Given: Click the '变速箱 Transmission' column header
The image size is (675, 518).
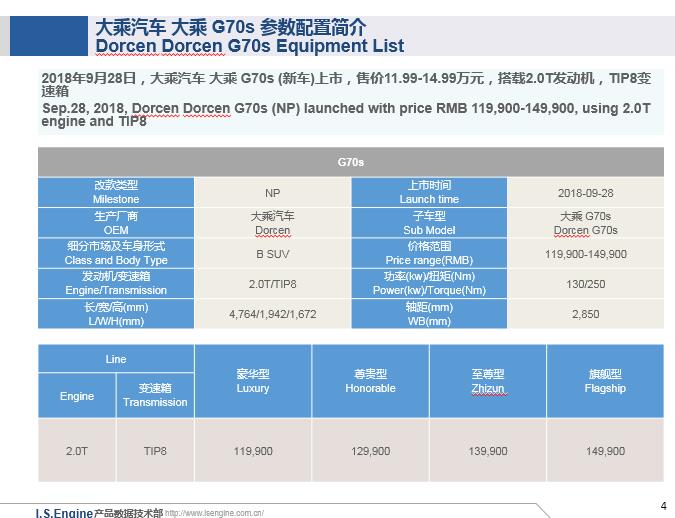Looking at the screenshot, I should (x=155, y=396).
